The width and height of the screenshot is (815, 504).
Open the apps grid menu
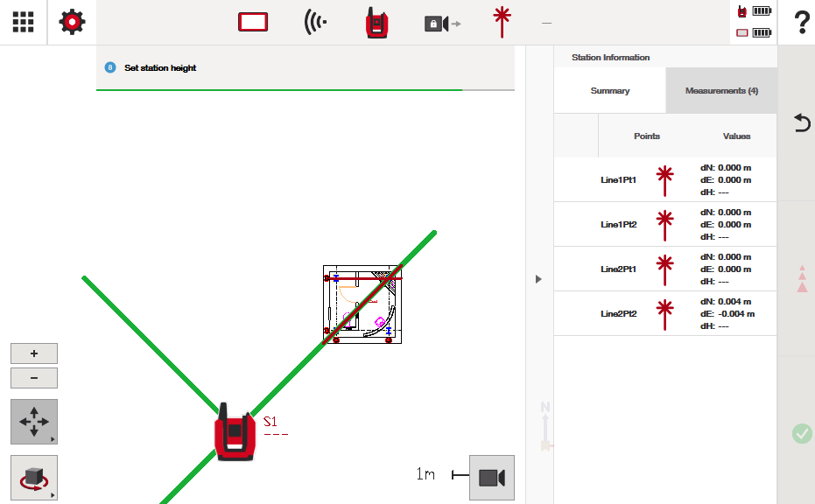(23, 22)
